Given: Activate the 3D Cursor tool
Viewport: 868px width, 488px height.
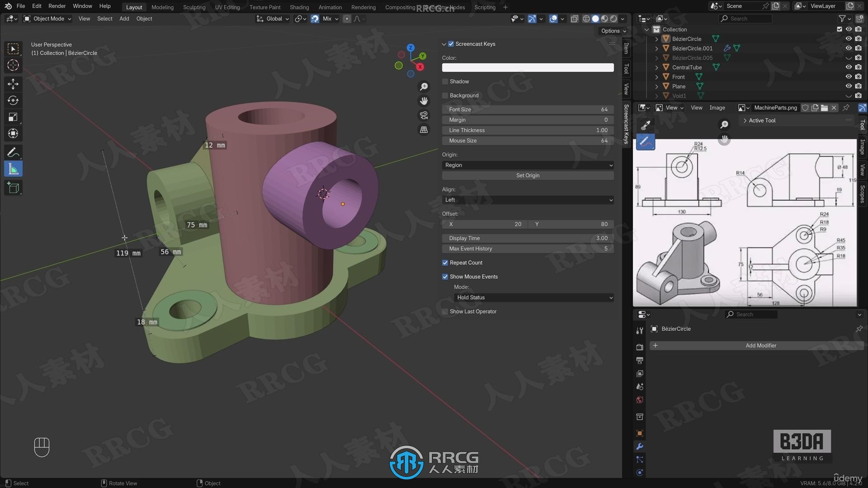Looking at the screenshot, I should 13,65.
